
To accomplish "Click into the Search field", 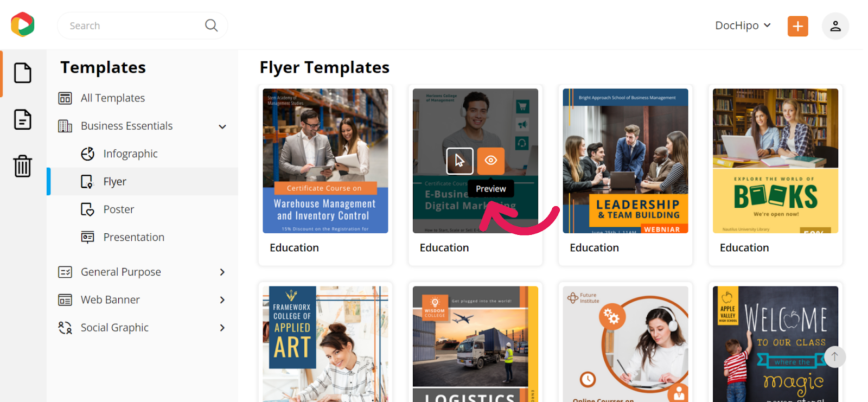I will coord(143,25).
